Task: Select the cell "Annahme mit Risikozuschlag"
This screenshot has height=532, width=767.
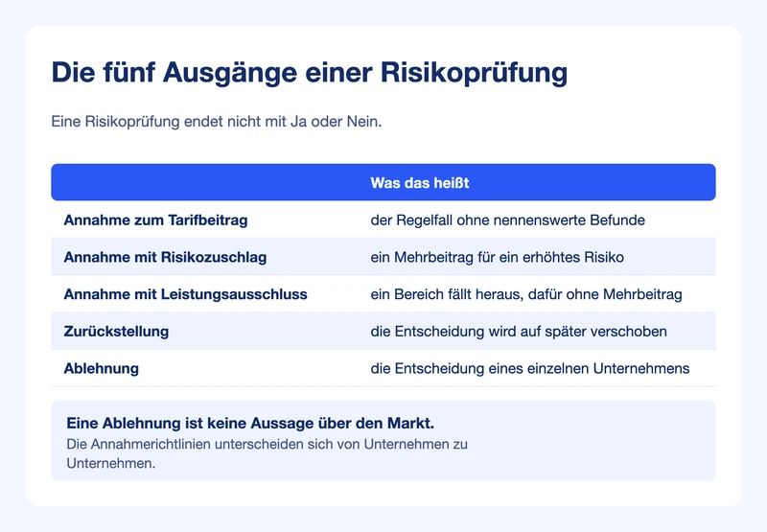Action: pyautogui.click(x=165, y=257)
